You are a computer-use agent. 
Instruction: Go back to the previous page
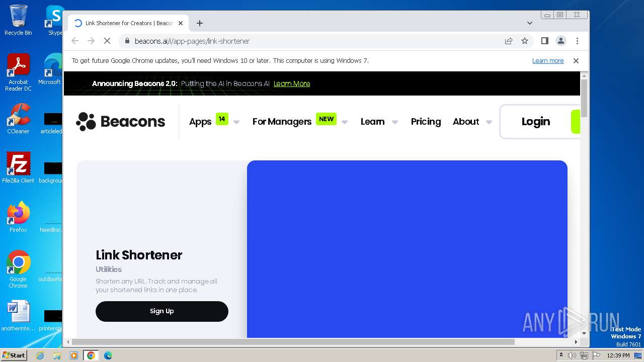(75, 41)
